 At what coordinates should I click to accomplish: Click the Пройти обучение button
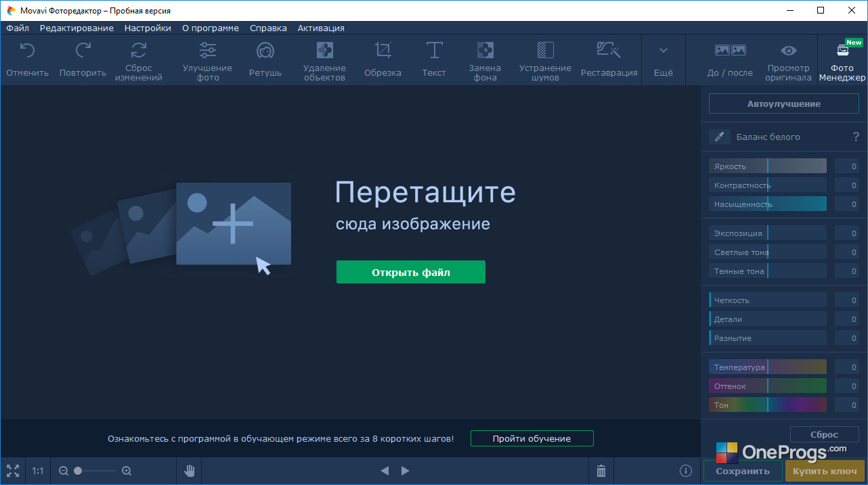[x=532, y=438]
